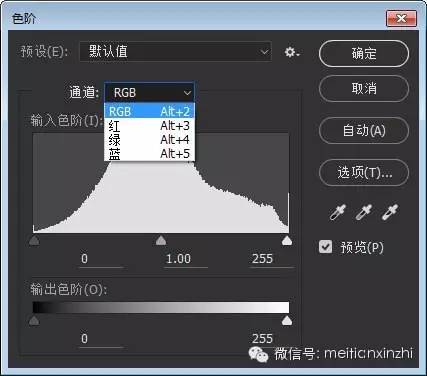
Task: Click the 确定 button
Action: [x=364, y=53]
